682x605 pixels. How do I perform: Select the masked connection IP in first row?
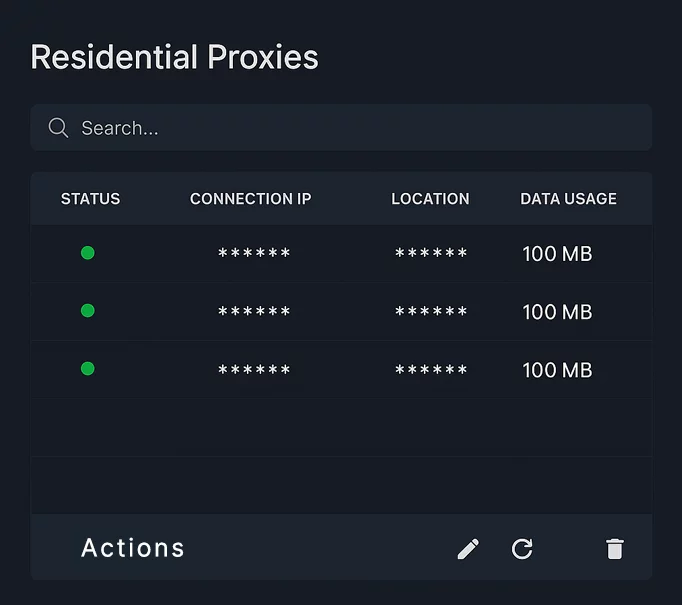point(254,254)
